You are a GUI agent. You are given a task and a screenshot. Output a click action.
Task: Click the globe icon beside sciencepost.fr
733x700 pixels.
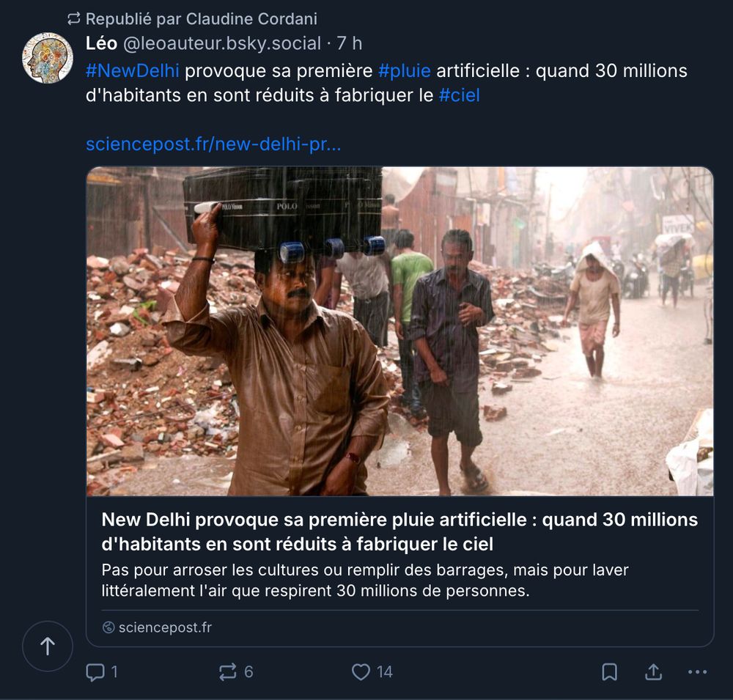point(109,628)
